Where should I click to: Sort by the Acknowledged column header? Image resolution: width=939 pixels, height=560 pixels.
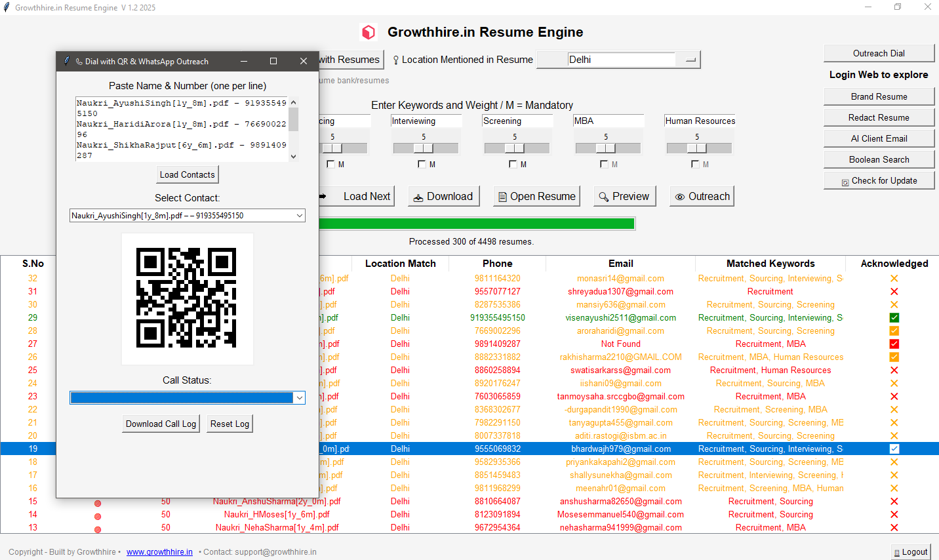click(x=894, y=264)
